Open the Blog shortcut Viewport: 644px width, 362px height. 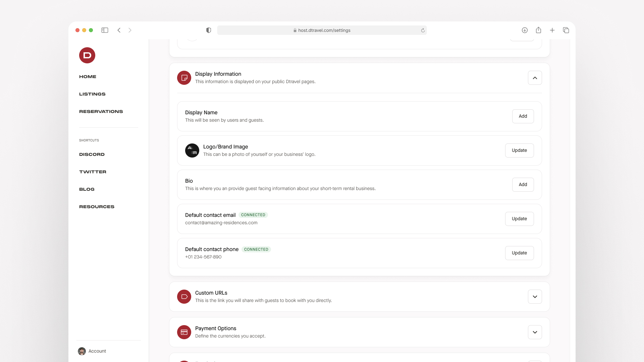87,189
